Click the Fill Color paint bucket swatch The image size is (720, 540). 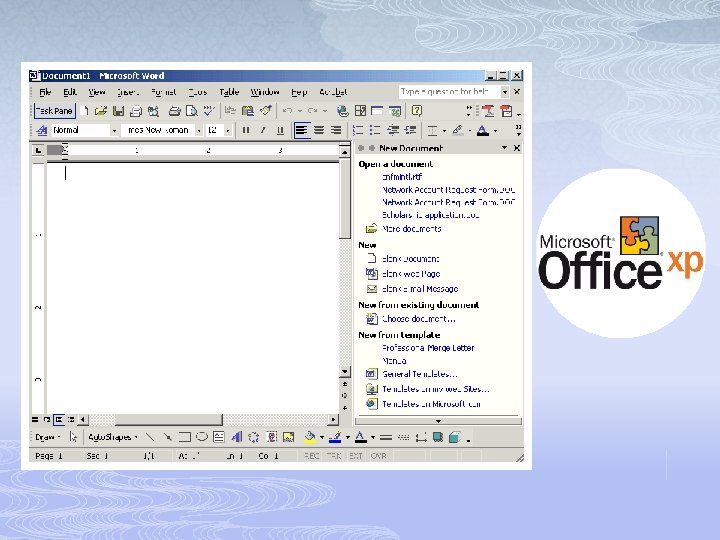pos(310,437)
